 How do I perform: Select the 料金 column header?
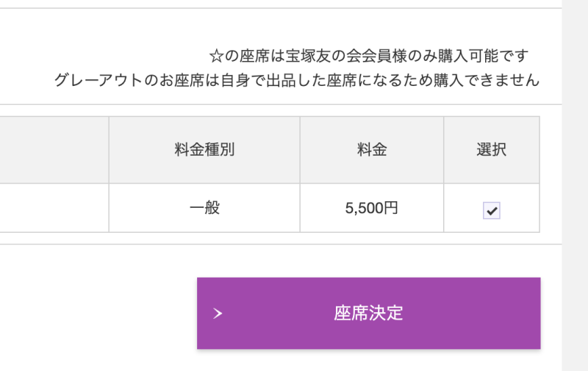click(x=372, y=150)
